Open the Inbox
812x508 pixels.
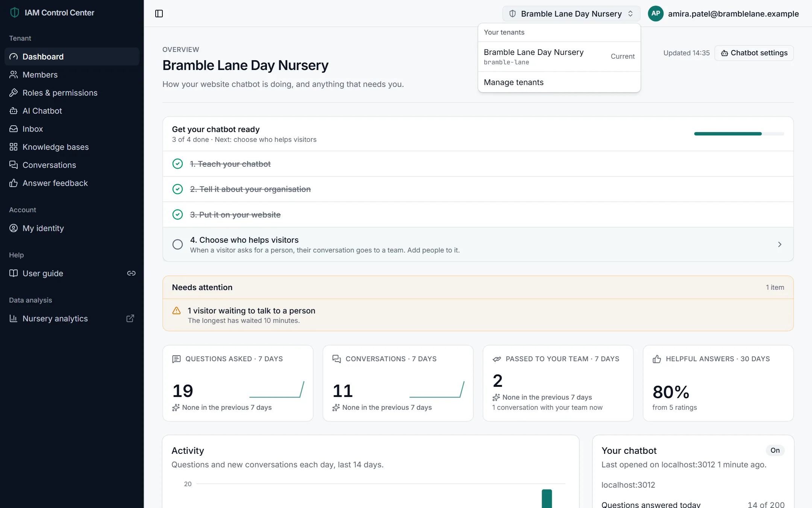[72, 129]
